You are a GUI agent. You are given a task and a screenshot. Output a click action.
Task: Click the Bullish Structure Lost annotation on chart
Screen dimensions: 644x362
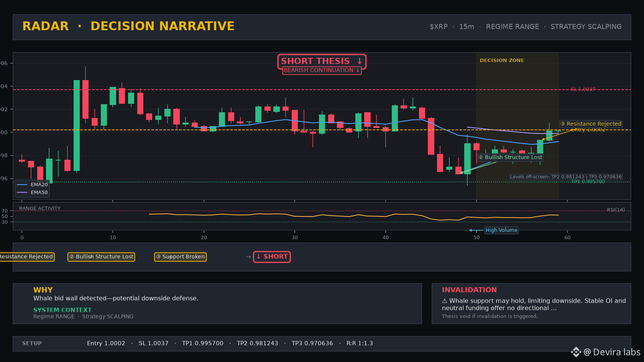point(510,157)
